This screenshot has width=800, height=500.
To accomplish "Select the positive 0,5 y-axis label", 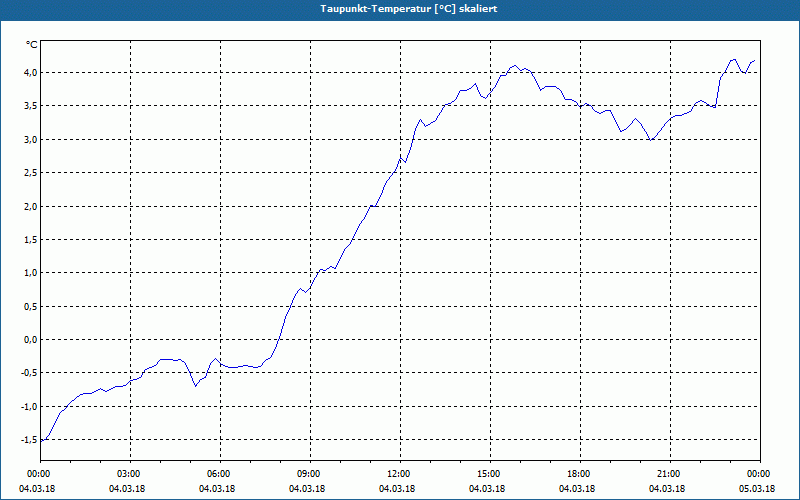I will click(x=31, y=307).
